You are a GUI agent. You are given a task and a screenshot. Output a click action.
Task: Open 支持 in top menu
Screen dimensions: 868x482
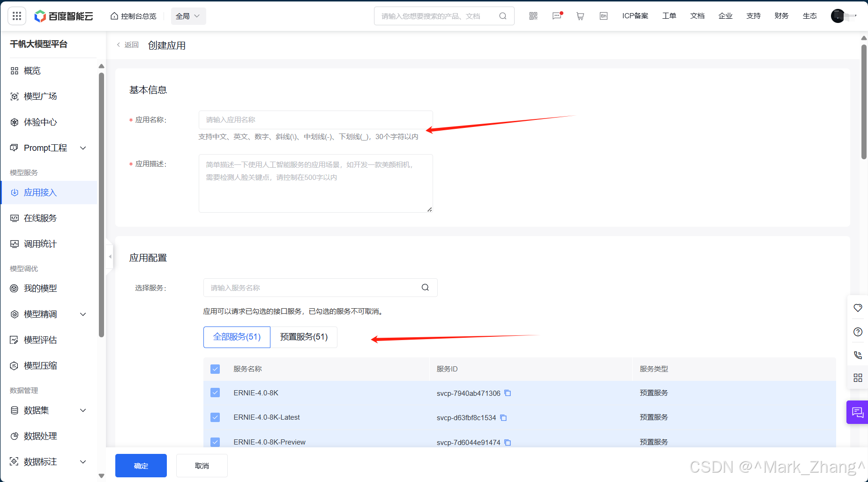coord(754,16)
